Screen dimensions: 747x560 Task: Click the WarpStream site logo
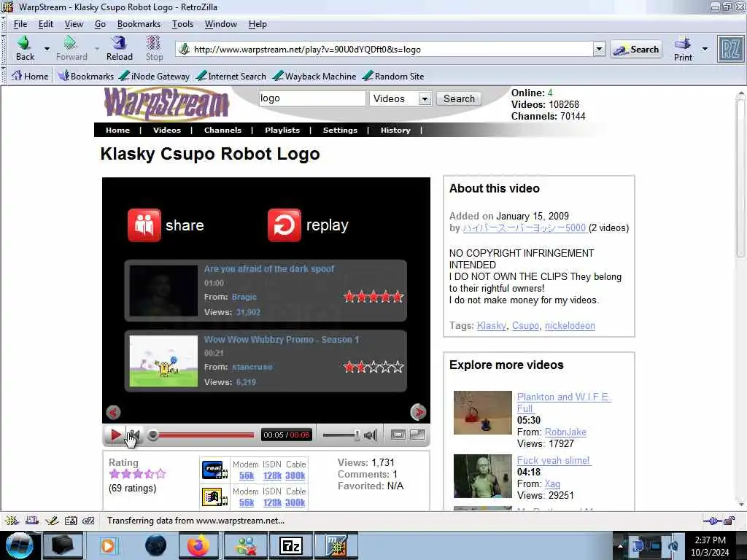point(166,104)
